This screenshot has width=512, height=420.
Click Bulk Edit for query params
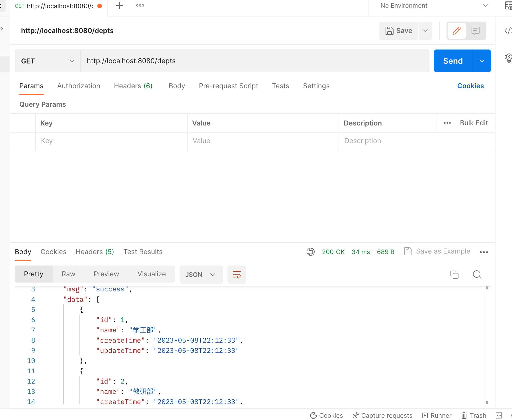pyautogui.click(x=474, y=123)
